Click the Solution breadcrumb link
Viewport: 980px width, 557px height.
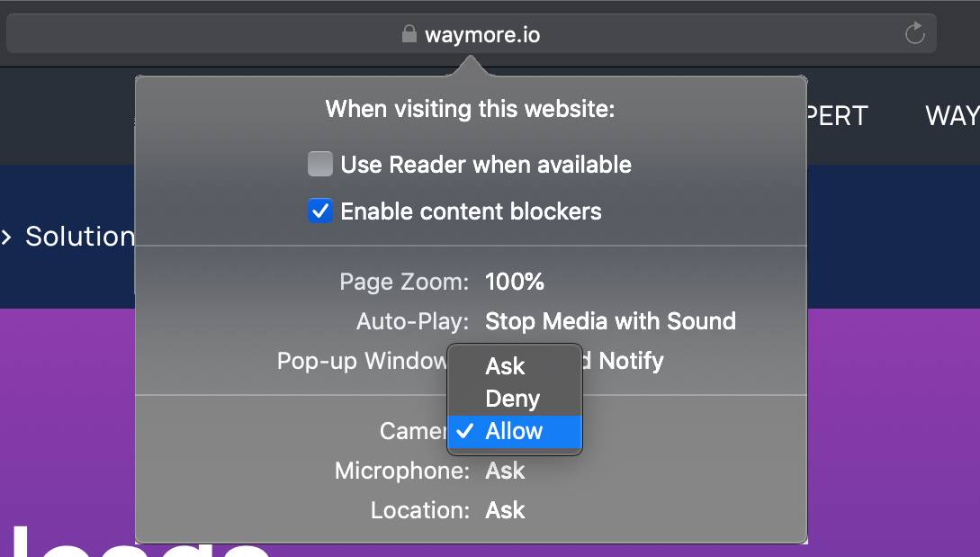(80, 237)
